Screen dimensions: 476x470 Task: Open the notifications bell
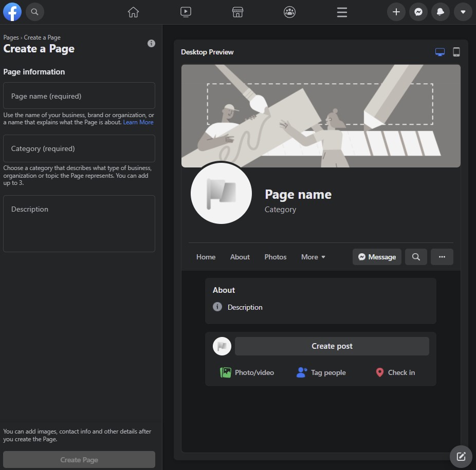point(441,12)
